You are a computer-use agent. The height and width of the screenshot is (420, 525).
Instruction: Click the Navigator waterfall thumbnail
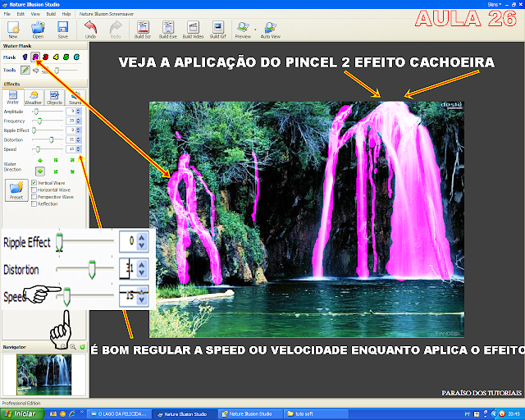tap(43, 375)
